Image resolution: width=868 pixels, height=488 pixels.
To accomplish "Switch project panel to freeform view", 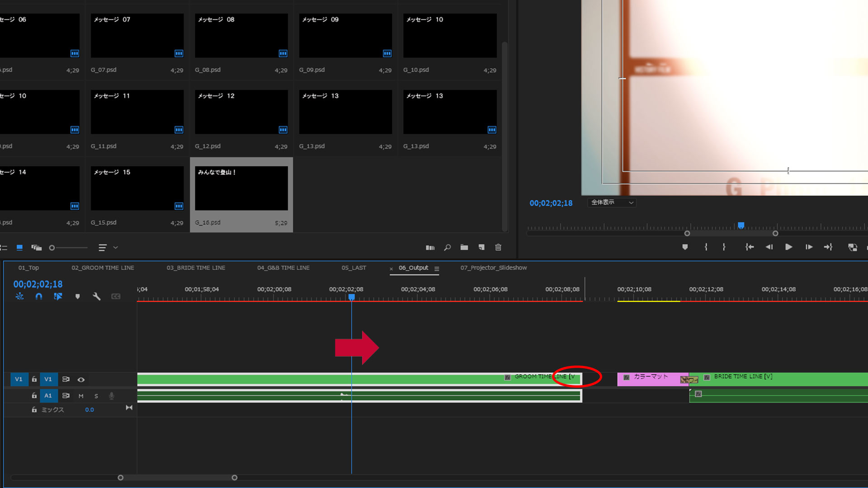I will coord(37,248).
